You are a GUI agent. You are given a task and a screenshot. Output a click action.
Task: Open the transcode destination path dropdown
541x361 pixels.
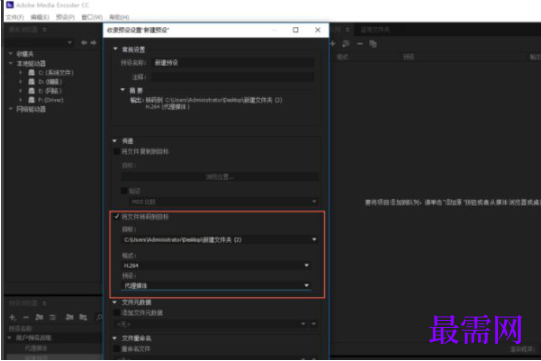coord(219,240)
